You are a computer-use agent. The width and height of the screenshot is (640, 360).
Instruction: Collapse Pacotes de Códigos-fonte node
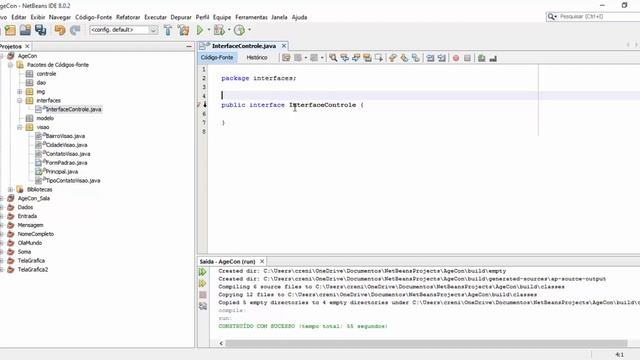tap(10, 65)
